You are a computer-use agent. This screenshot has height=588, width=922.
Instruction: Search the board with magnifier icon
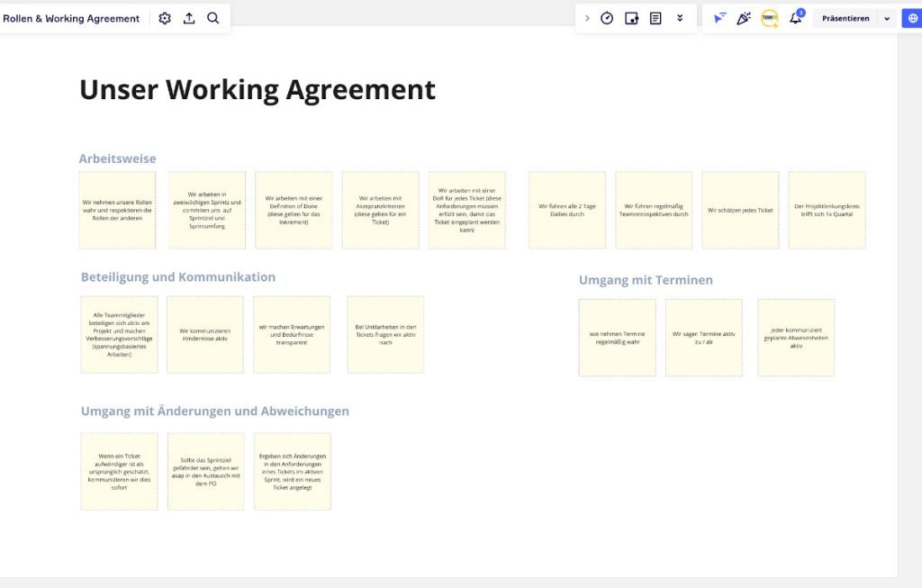pos(213,18)
